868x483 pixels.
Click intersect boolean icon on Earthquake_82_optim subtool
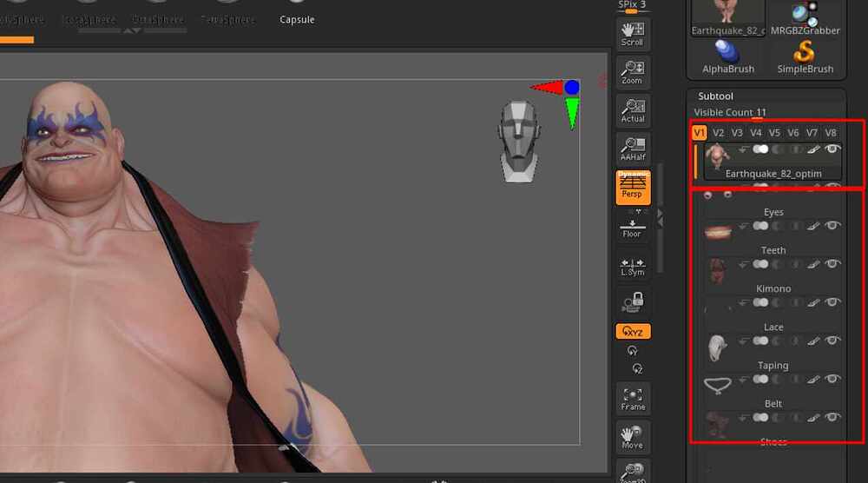click(795, 149)
